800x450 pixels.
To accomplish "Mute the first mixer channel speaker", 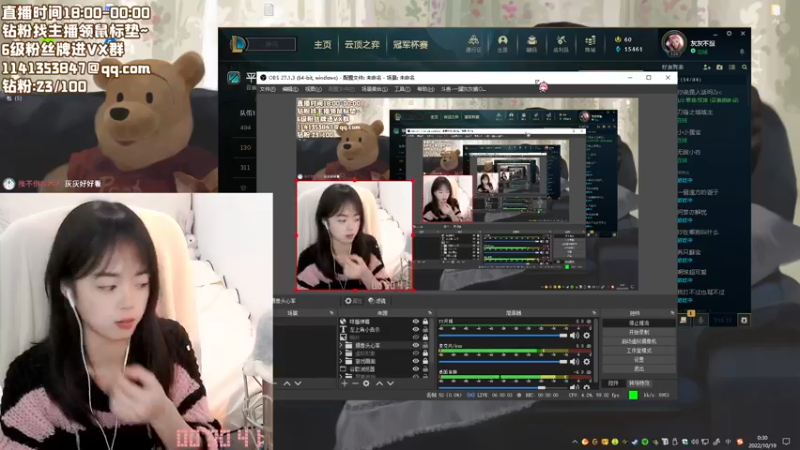I will click(x=574, y=335).
